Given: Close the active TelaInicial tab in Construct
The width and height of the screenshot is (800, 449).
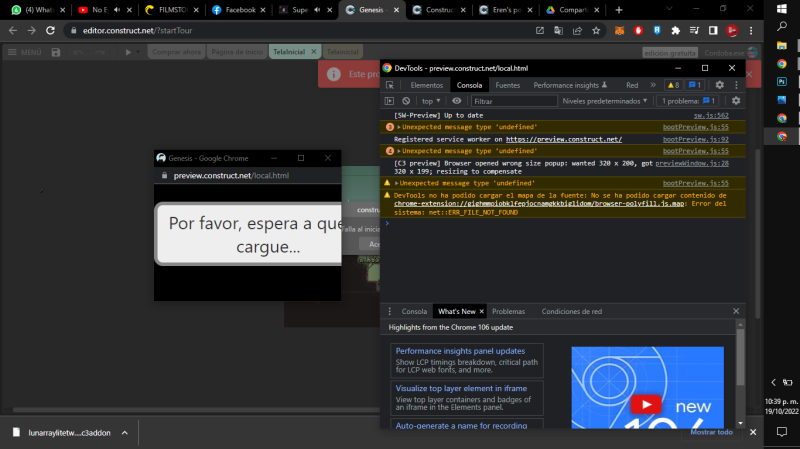Looking at the screenshot, I should 314,52.
